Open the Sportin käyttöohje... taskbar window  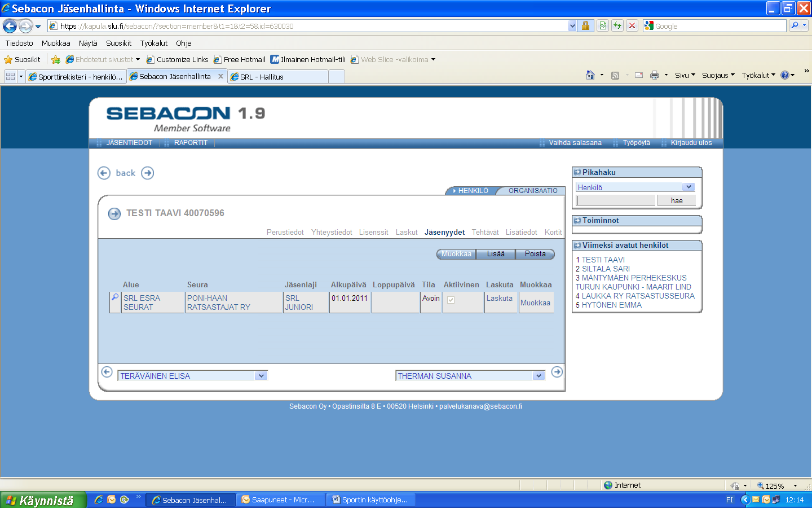[371, 500]
